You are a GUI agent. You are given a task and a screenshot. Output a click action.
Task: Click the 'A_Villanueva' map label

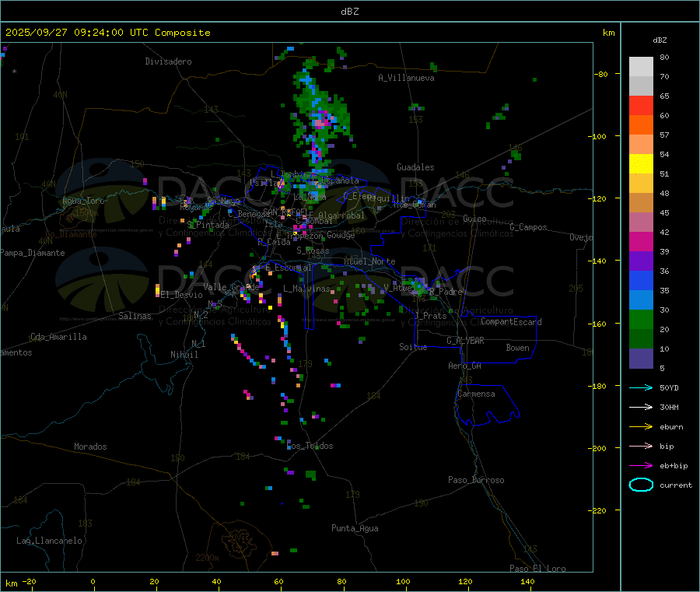pos(406,78)
